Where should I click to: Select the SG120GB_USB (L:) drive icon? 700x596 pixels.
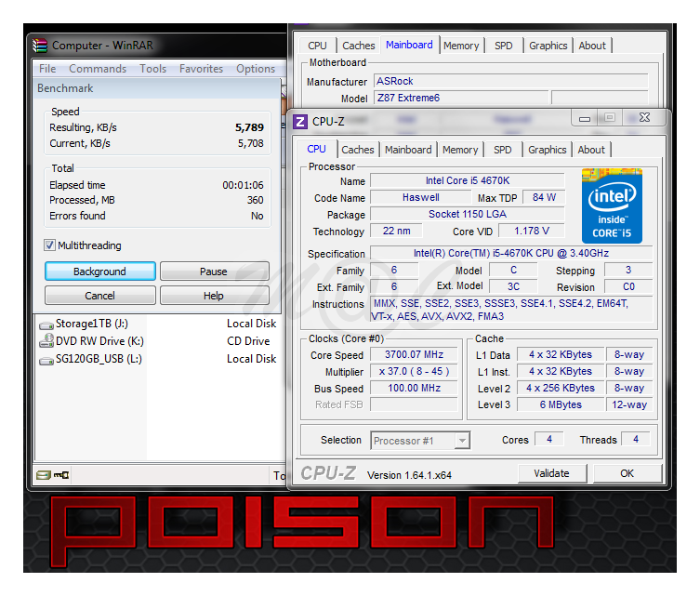[x=46, y=359]
